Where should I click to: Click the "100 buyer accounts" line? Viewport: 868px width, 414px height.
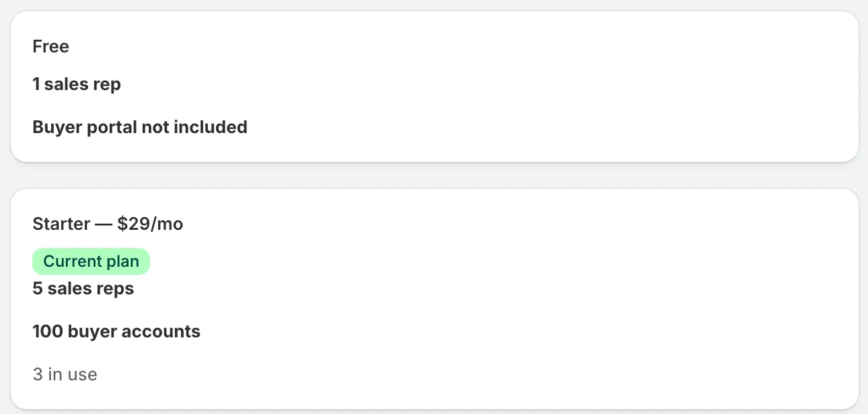click(x=116, y=331)
